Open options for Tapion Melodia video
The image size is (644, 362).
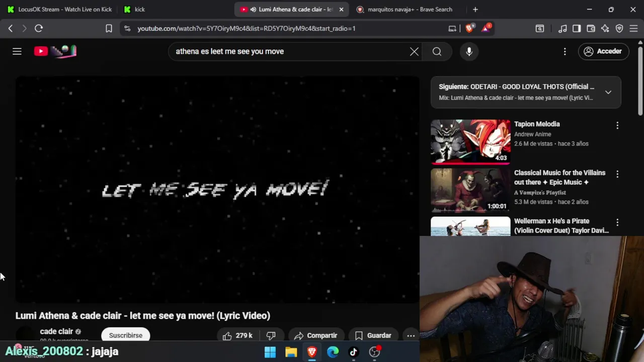[617, 125]
